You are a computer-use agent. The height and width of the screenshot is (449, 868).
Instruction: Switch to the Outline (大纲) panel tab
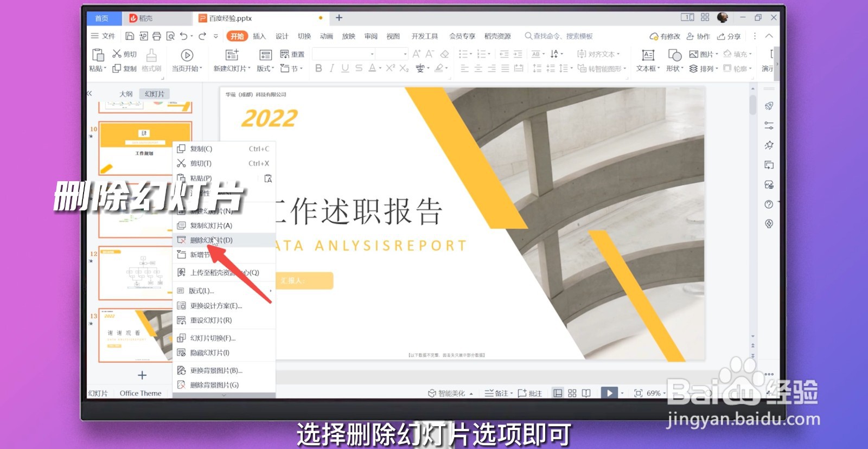pos(126,94)
